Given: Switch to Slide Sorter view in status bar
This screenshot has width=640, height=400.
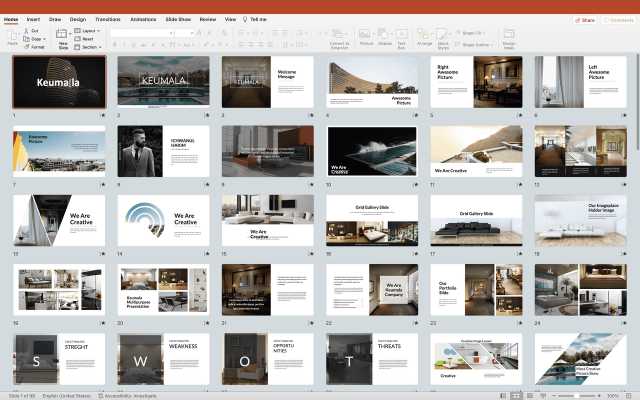Looking at the screenshot, I should (x=516, y=396).
